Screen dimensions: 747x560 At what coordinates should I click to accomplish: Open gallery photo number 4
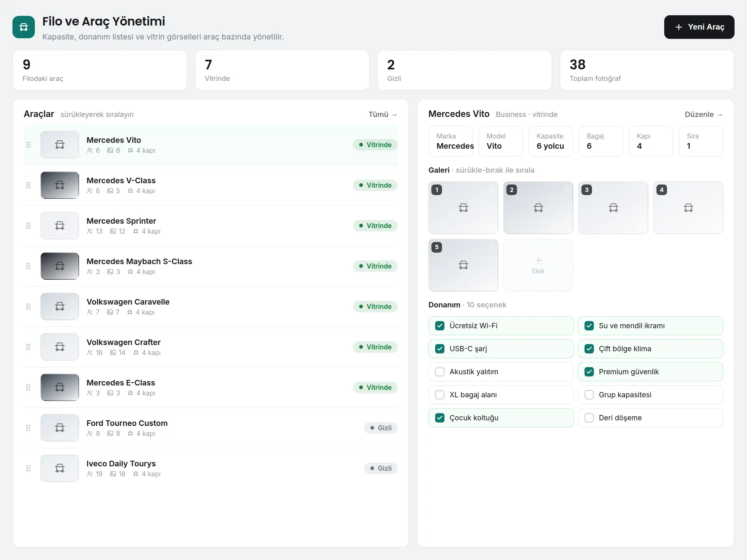tap(688, 208)
